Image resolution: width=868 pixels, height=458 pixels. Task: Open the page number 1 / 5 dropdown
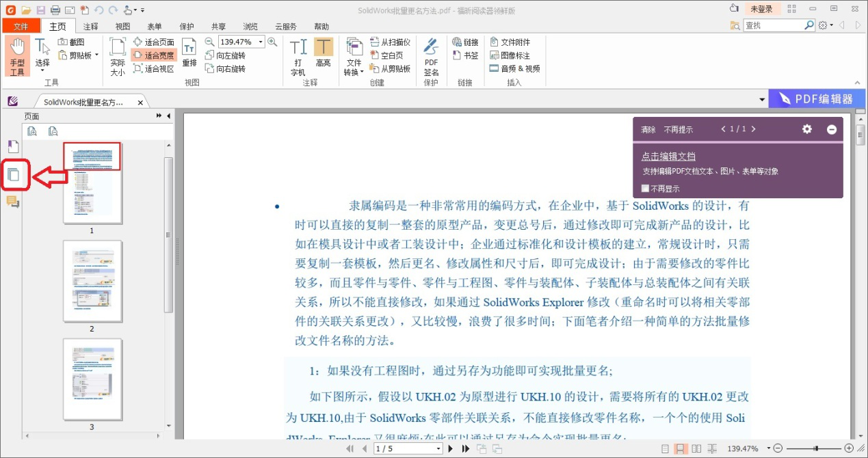tap(438, 449)
